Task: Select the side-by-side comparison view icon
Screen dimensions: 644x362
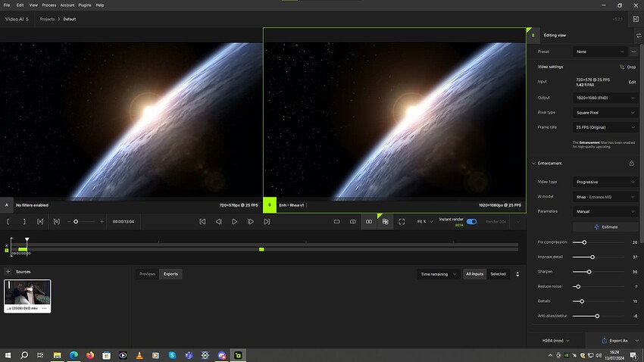Action: [369, 222]
